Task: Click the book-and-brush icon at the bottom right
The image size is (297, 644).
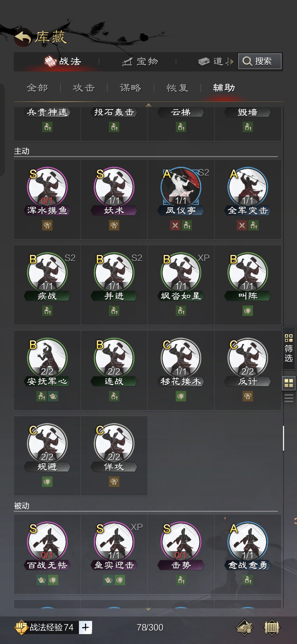Action: tap(244, 627)
